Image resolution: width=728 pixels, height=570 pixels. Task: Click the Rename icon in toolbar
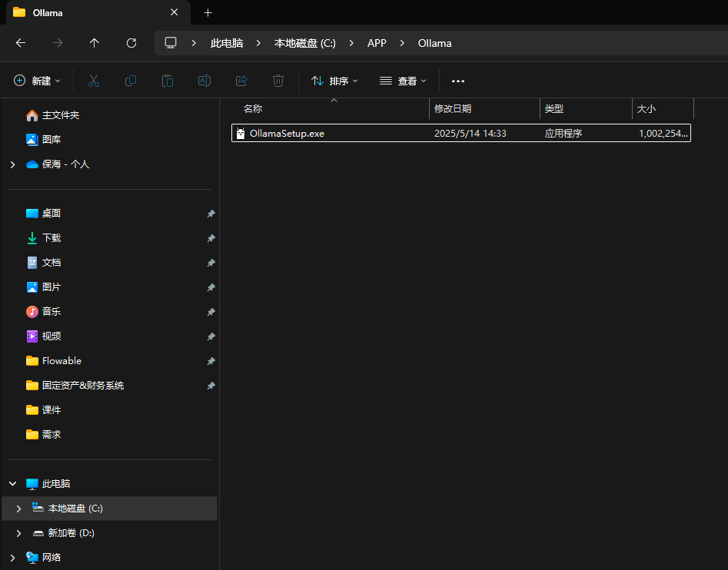[204, 81]
